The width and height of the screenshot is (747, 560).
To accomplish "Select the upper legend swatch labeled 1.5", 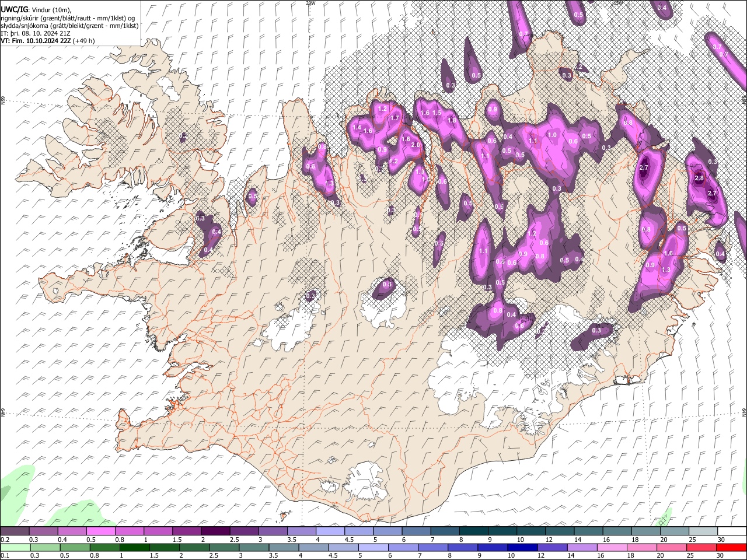I will (187, 531).
